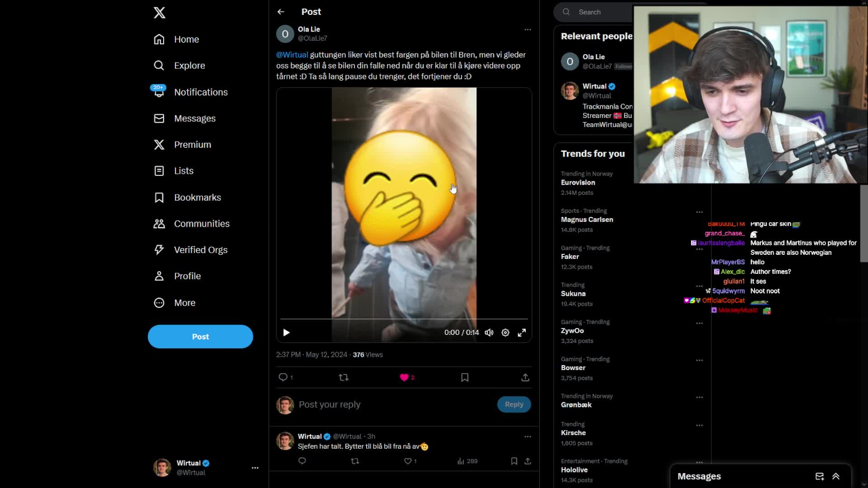Open Kirsche trend options
Viewport: 868px width, 488px height.
coord(699,425)
